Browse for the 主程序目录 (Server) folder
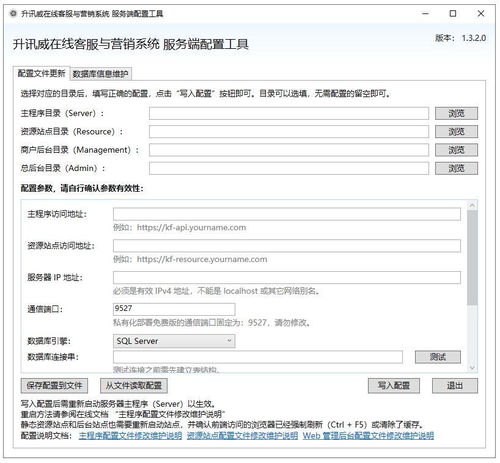This screenshot has width=500, height=463. click(456, 114)
